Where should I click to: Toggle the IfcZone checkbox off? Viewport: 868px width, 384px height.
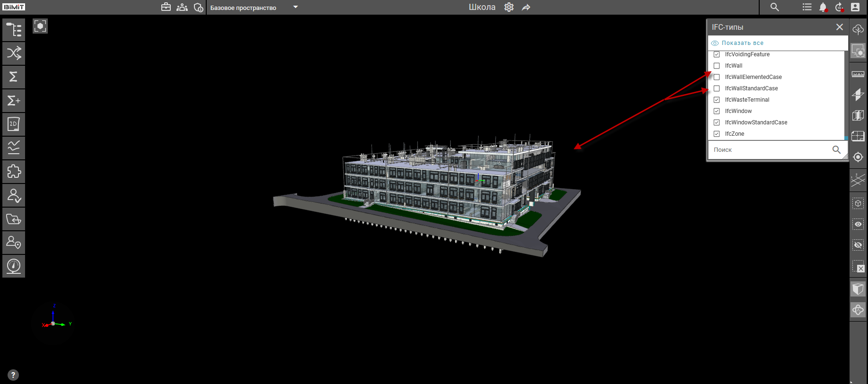pos(717,134)
